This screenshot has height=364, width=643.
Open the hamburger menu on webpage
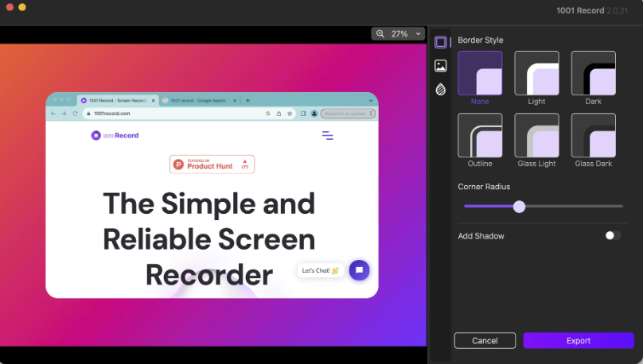point(327,135)
